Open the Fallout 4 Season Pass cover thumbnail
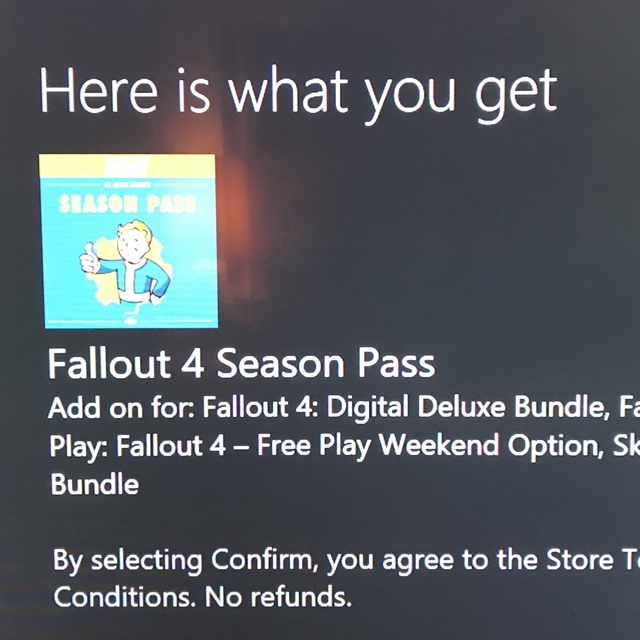 [129, 241]
